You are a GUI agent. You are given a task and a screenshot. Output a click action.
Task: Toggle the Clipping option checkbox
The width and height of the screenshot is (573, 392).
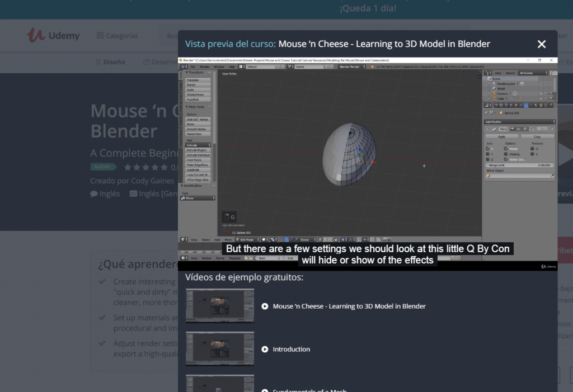(x=506, y=154)
